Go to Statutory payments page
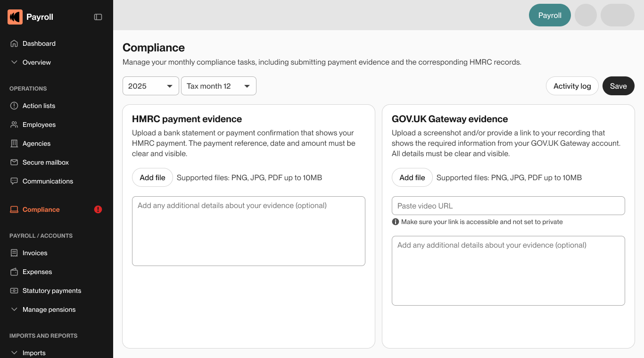 [52, 291]
